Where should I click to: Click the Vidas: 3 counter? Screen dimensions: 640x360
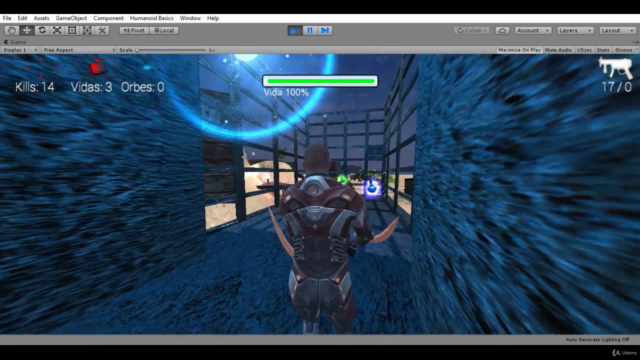point(91,87)
